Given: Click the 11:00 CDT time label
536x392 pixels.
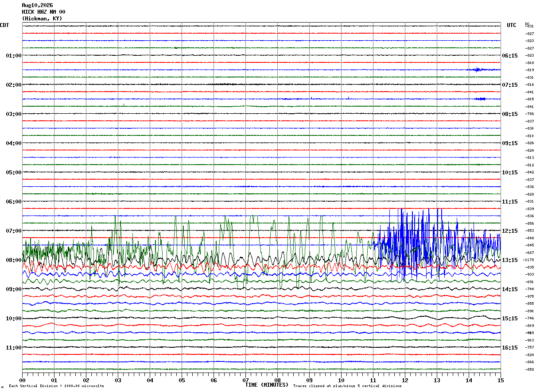Looking at the screenshot, I should tap(14, 348).
